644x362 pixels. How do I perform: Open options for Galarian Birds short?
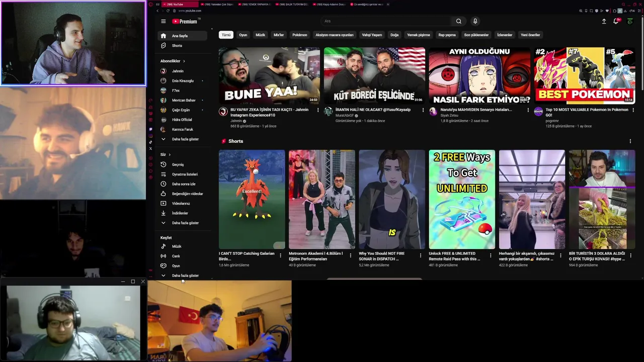pyautogui.click(x=280, y=255)
